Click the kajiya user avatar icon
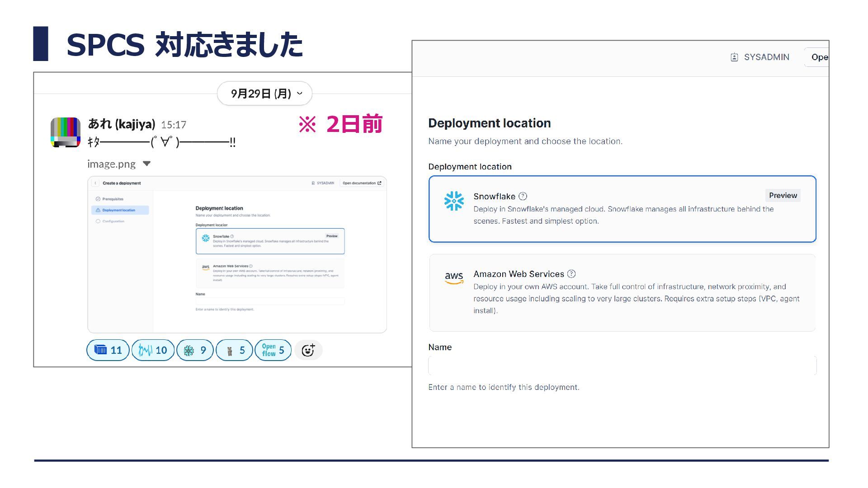868x488 pixels. [66, 132]
